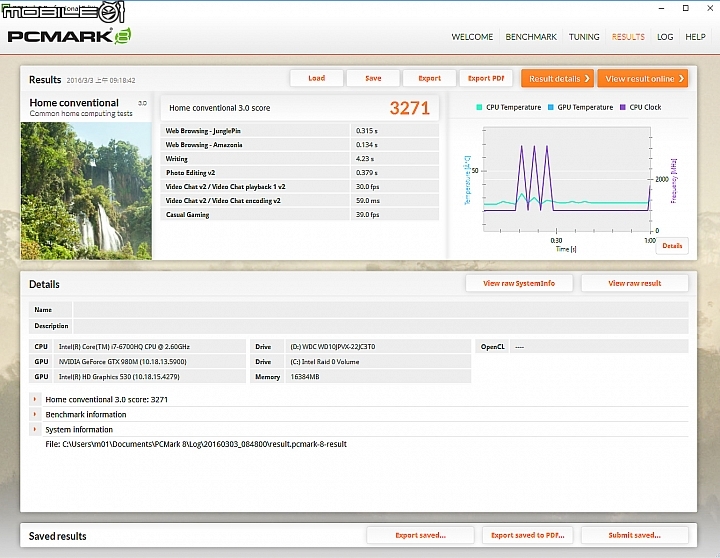Select the Casual Gaming row
The width and height of the screenshot is (720, 558).
tap(299, 214)
